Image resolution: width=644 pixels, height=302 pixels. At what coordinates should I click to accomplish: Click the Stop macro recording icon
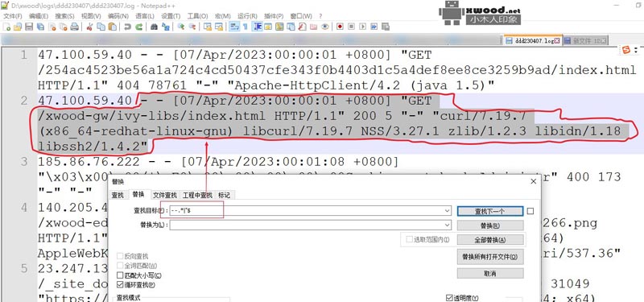[x=351, y=27]
